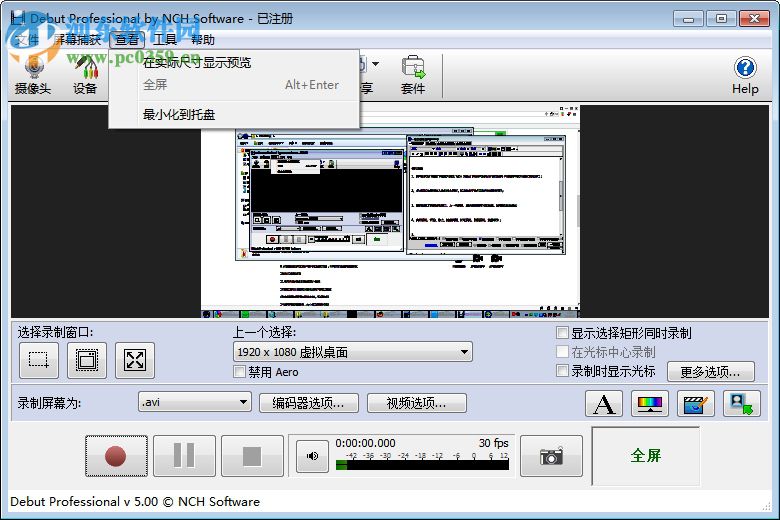Screen dimensions: 780x520
Task: Click the 0:00:00.000 recording time display
Action: [366, 443]
